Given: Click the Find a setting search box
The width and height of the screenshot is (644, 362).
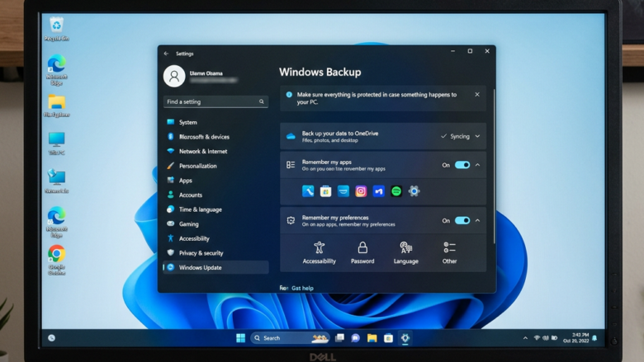Looking at the screenshot, I should (x=216, y=101).
